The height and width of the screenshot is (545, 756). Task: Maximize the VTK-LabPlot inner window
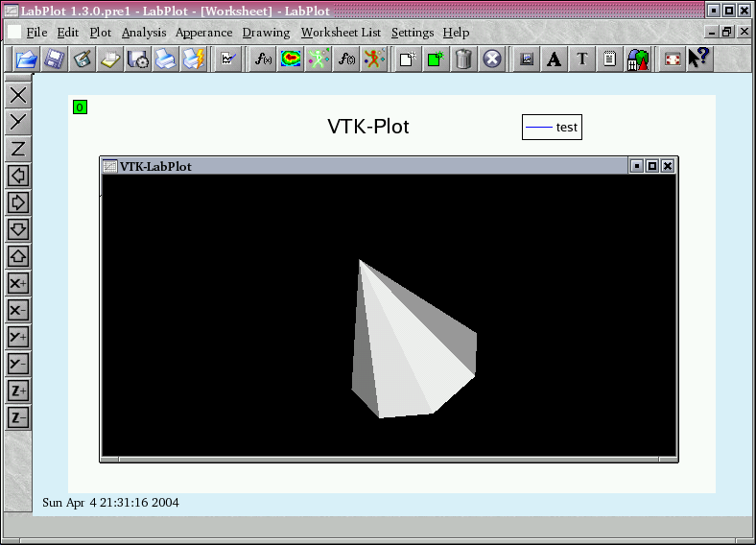pyautogui.click(x=652, y=166)
